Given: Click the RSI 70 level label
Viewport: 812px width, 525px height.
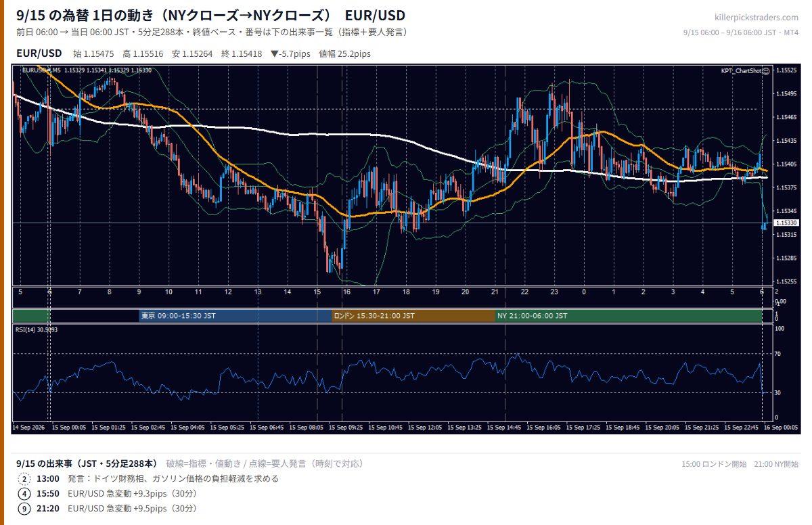Looking at the screenshot, I should tap(778, 354).
